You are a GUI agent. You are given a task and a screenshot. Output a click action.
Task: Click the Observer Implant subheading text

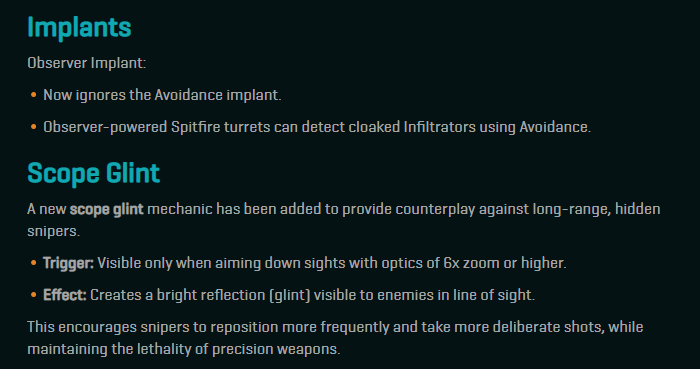pyautogui.click(x=87, y=63)
